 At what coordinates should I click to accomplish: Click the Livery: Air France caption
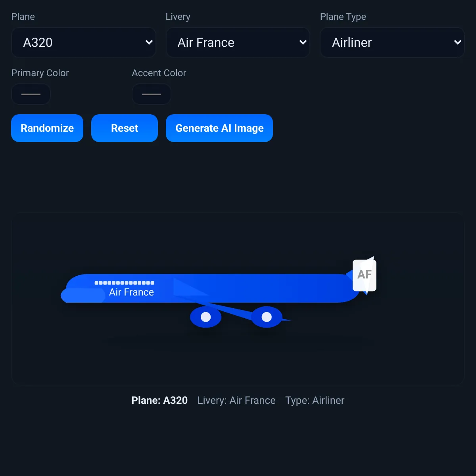(x=236, y=400)
